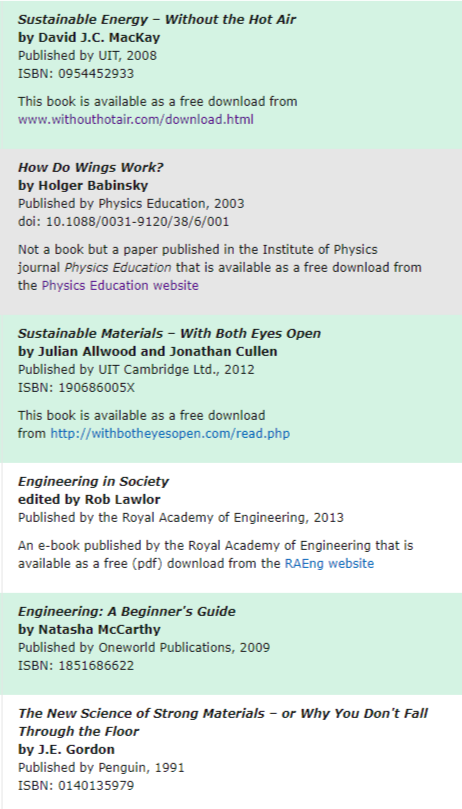Click the Sustainable Materials book title
462x809 pixels.
point(169,333)
